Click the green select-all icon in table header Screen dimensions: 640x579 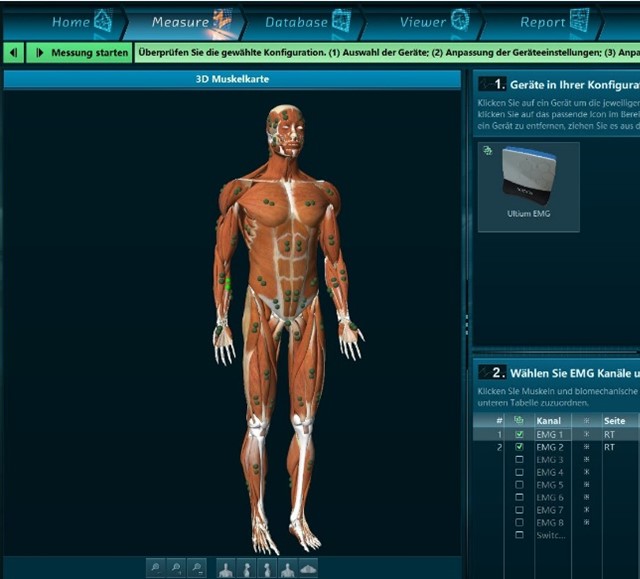[519, 420]
